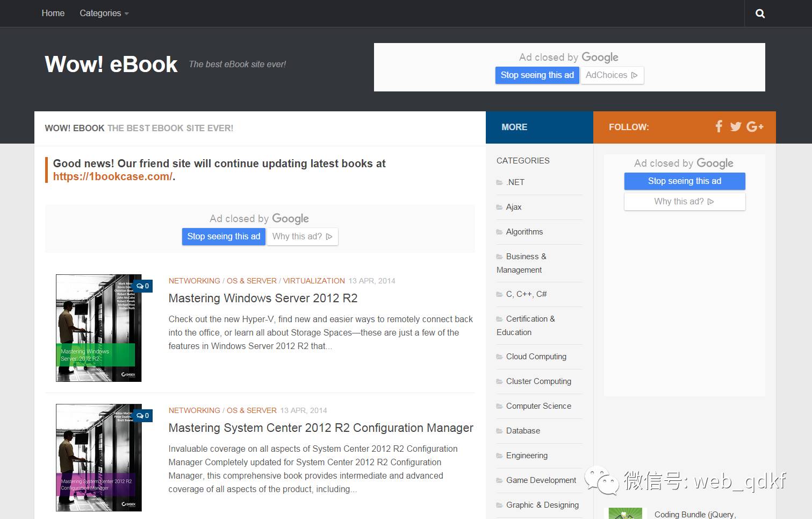Open the Engineering category

(527, 456)
